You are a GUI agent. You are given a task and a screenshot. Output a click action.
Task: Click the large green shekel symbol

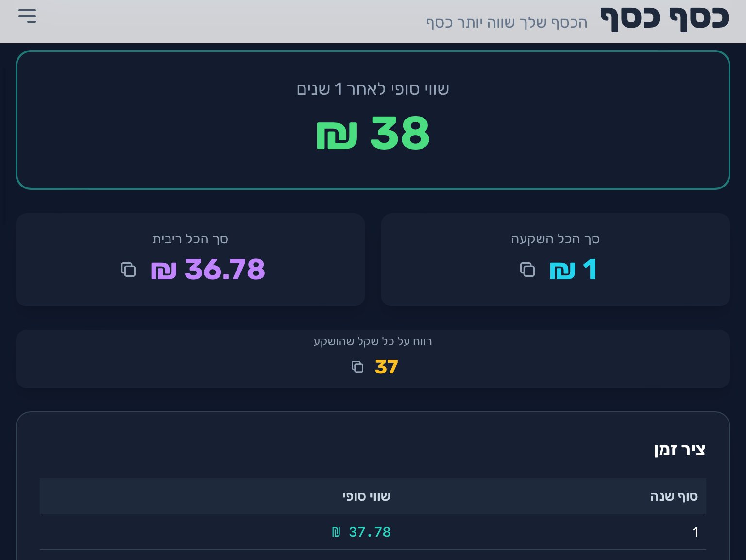pos(337,135)
